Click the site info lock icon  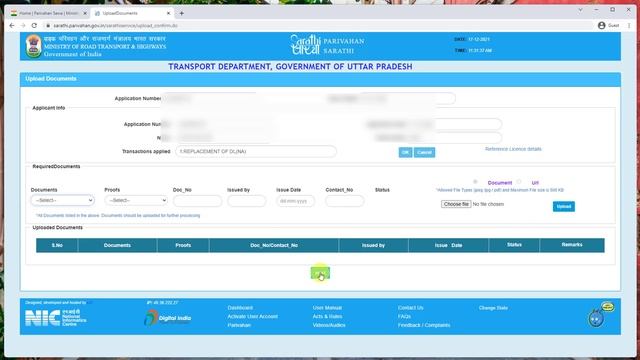[48, 25]
